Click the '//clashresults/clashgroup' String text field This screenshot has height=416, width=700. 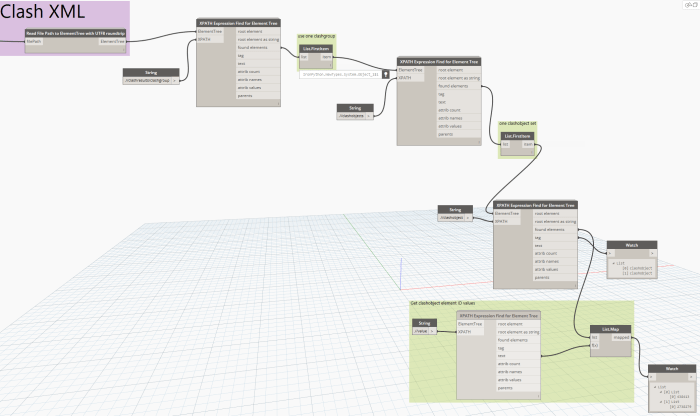click(147, 80)
